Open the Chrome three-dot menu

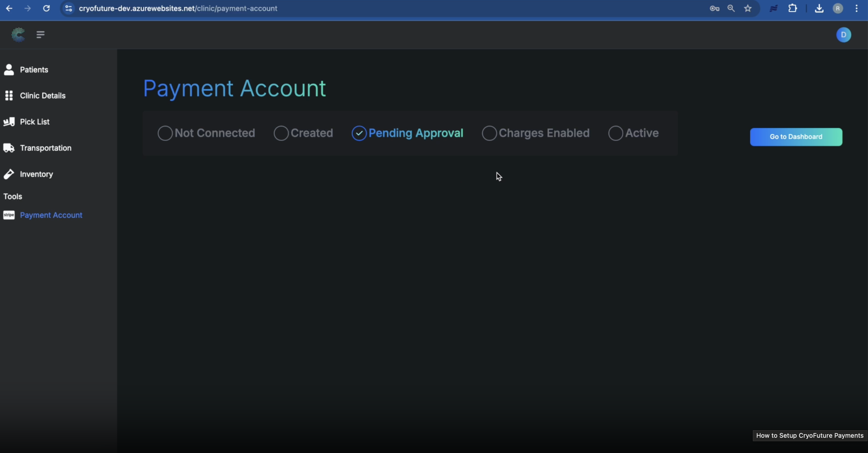pyautogui.click(x=857, y=8)
